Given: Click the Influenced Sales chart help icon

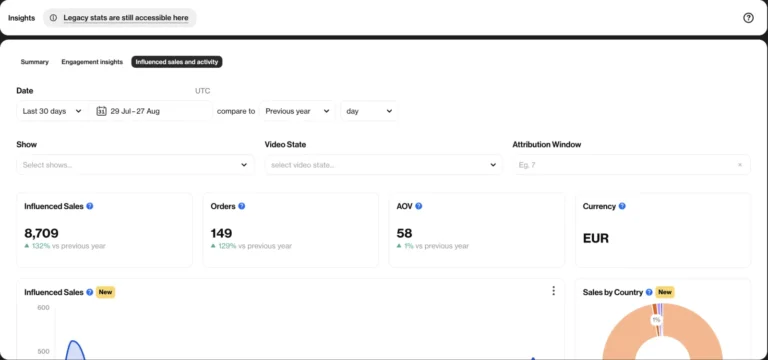Looking at the screenshot, I should 90,292.
